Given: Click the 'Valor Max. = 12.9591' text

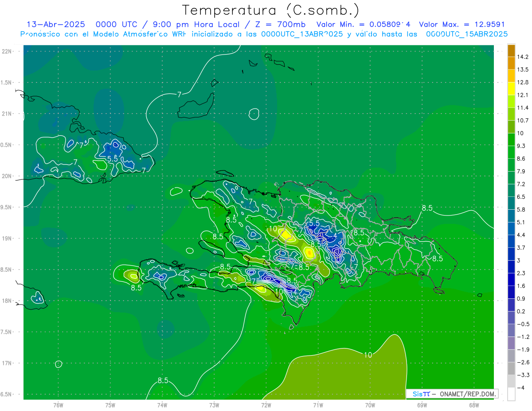Looking at the screenshot, I should click(x=462, y=24).
